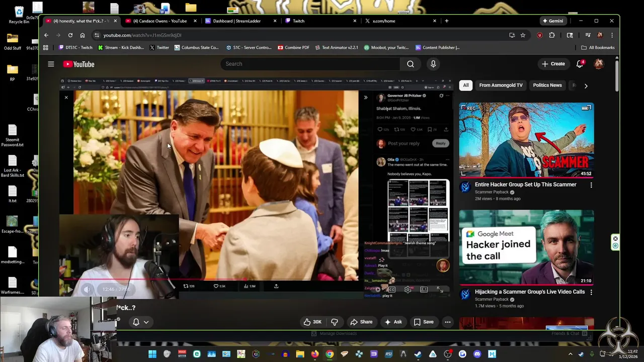This screenshot has width=644, height=362.
Task: Open Discord from the taskbar
Action: (477, 354)
